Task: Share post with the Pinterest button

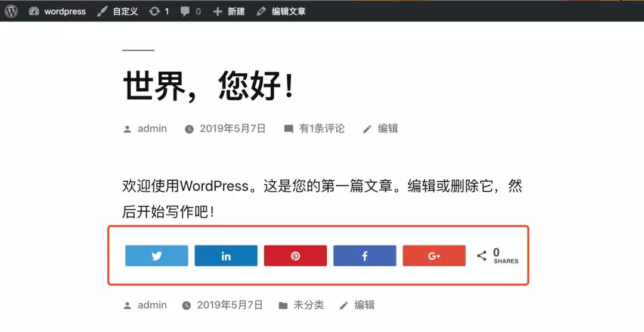Action: coord(295,256)
